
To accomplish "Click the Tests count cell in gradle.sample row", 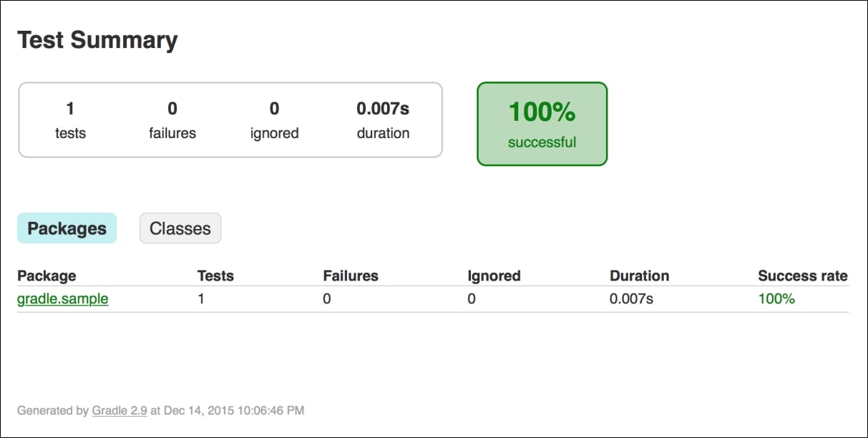I will point(201,298).
